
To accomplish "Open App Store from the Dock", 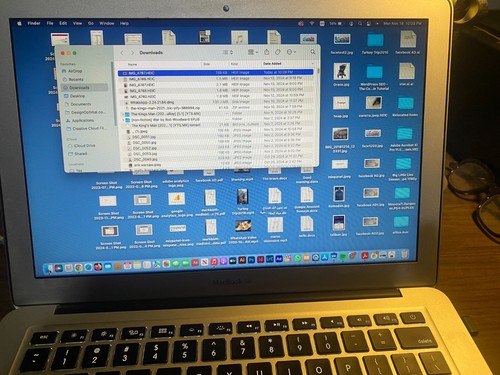I will click(325, 257).
